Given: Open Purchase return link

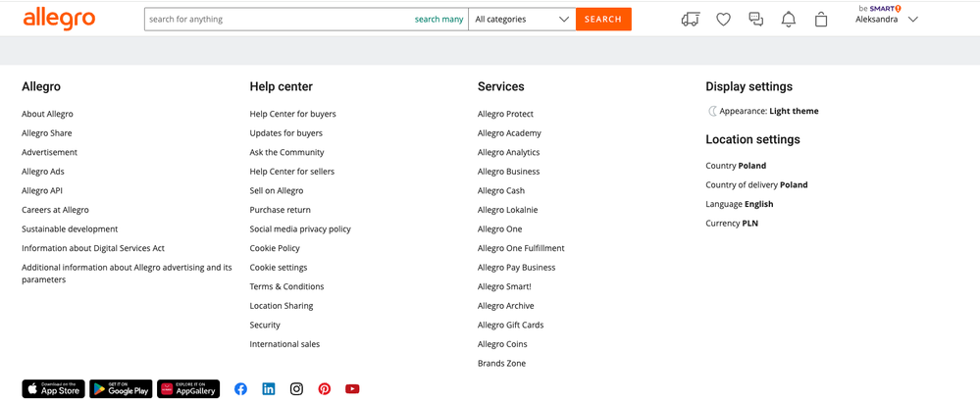Looking at the screenshot, I should [x=280, y=210].
